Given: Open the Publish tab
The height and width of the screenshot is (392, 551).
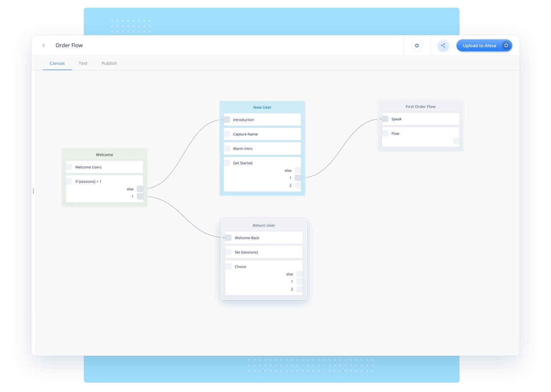Looking at the screenshot, I should click(109, 63).
